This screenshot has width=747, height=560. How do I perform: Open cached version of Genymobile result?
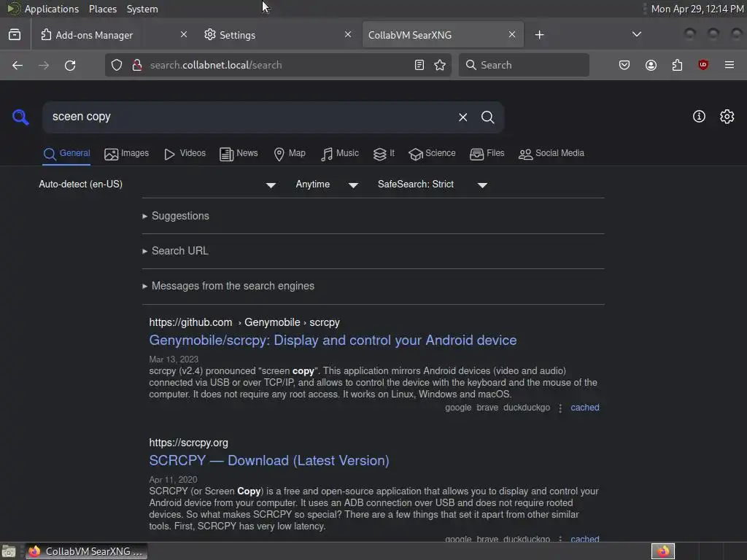(584, 408)
